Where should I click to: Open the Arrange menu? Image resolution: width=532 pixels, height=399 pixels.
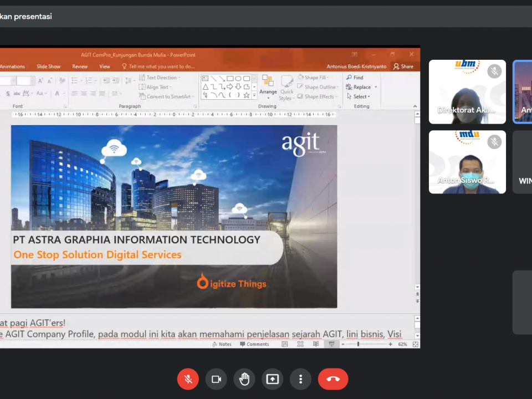tap(268, 88)
